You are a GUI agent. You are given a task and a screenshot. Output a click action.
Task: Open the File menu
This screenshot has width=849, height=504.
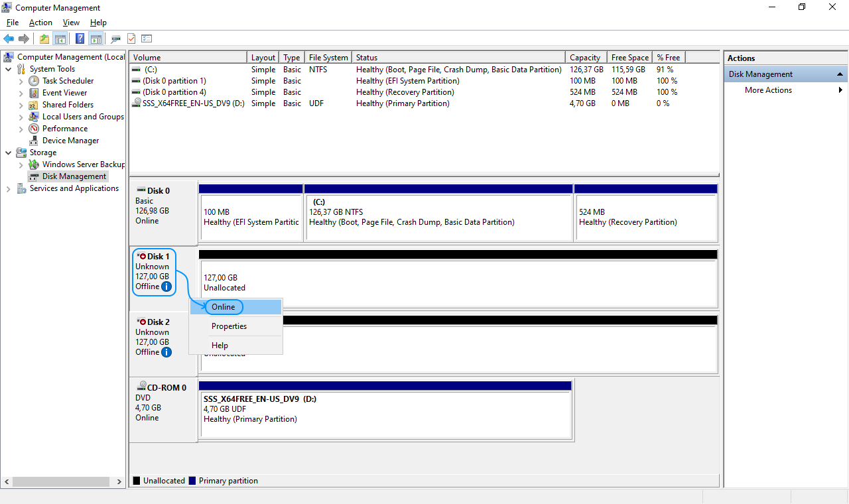(x=13, y=23)
